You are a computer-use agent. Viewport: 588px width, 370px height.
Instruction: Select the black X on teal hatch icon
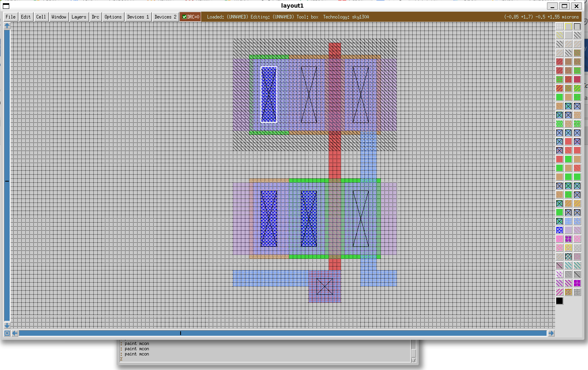(x=568, y=256)
